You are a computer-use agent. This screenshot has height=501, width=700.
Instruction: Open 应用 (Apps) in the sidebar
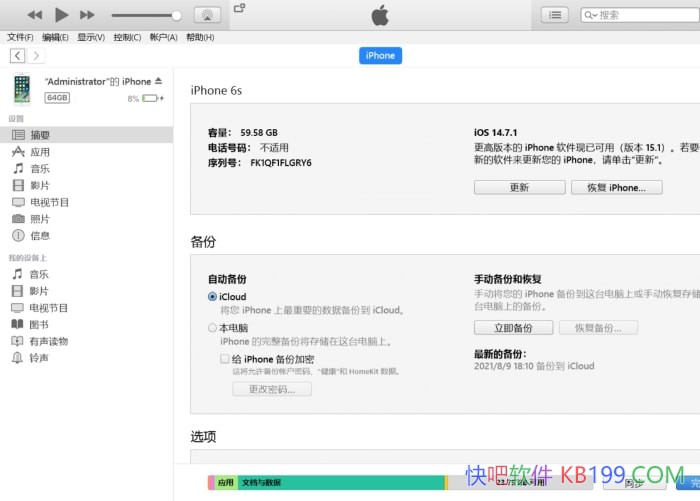39,152
